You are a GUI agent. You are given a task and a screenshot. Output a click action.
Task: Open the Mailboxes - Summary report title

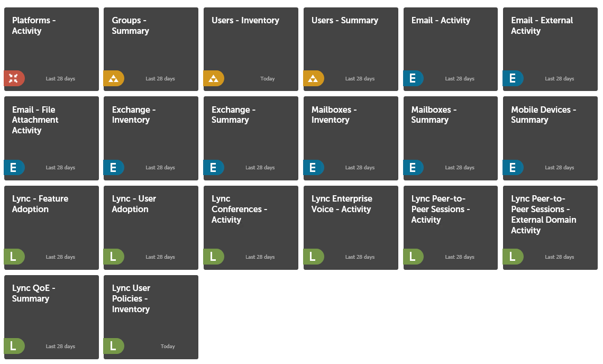coord(434,115)
